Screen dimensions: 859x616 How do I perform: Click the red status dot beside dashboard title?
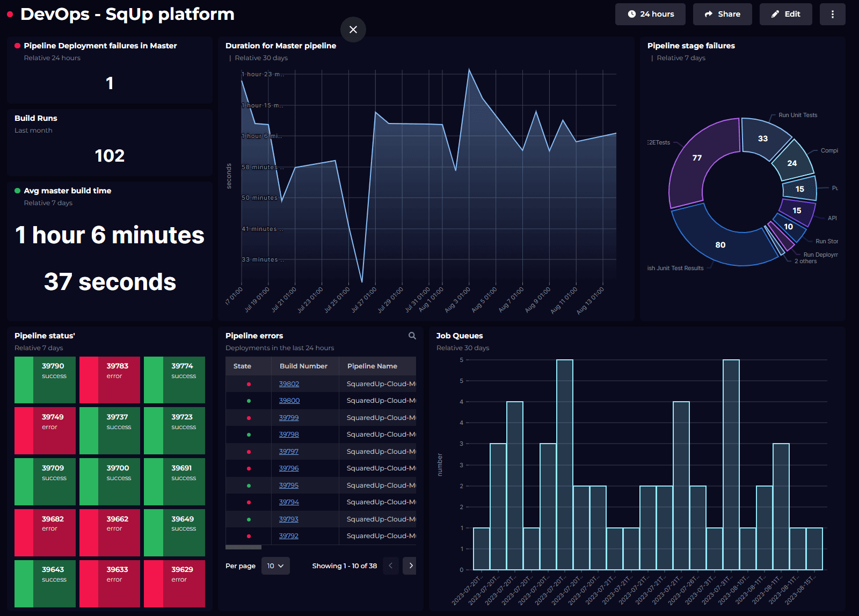point(10,15)
